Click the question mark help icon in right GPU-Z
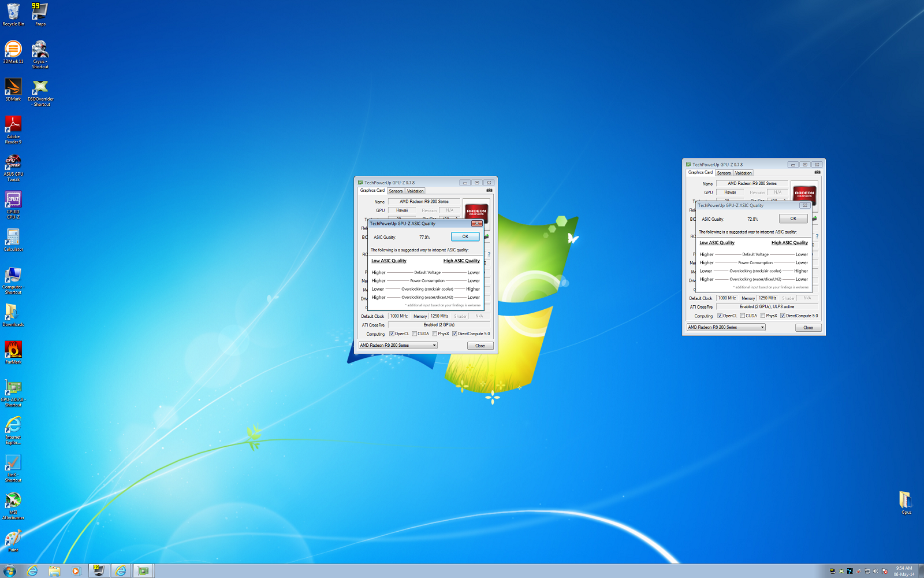Viewport: 924px width, 578px height. coord(817,236)
